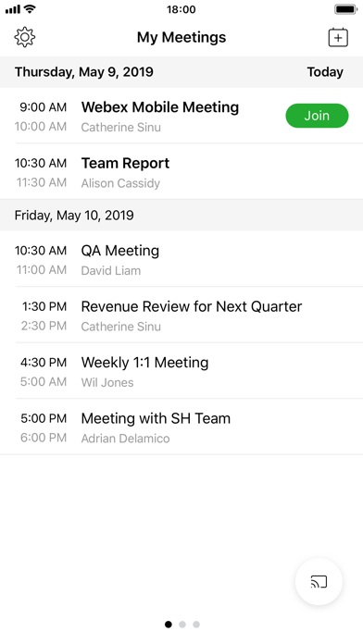The width and height of the screenshot is (363, 644).
Task: Open Meeting with SH Team
Action: pos(181,427)
